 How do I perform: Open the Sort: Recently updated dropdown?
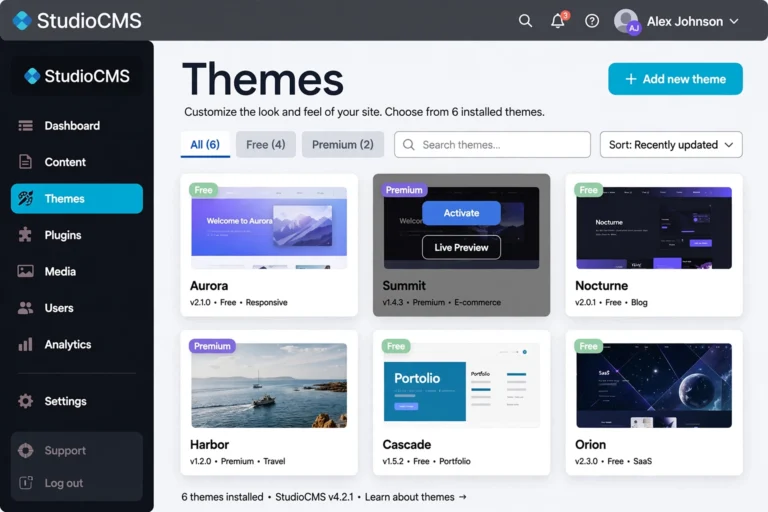tap(671, 145)
